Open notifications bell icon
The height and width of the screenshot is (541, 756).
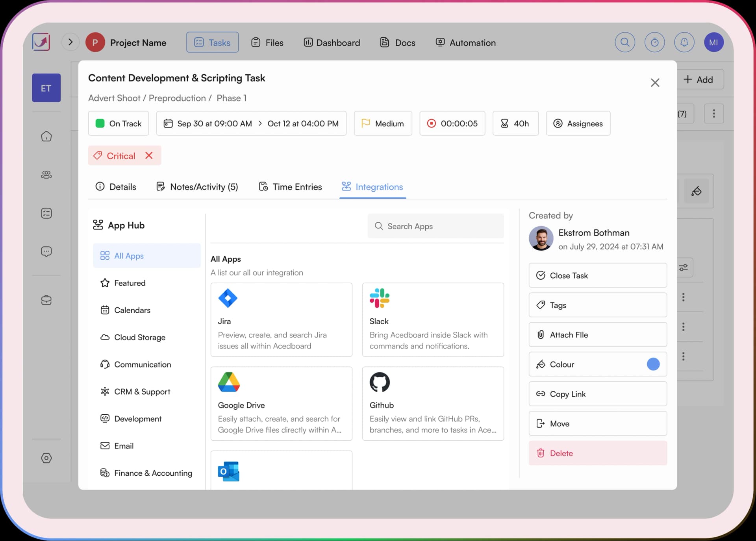(x=684, y=42)
